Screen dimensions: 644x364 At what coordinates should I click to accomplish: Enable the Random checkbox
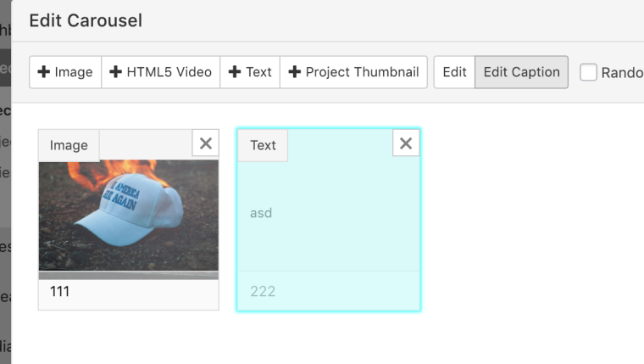[x=588, y=72]
